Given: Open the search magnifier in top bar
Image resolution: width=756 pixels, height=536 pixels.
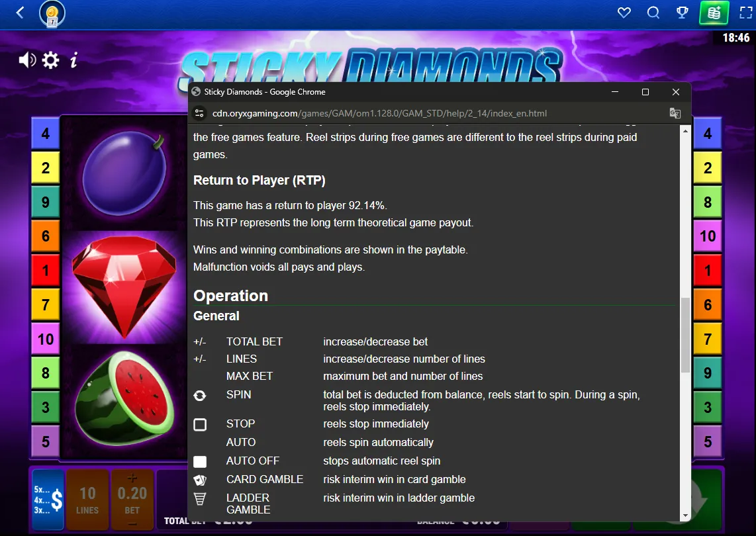Looking at the screenshot, I should point(653,13).
